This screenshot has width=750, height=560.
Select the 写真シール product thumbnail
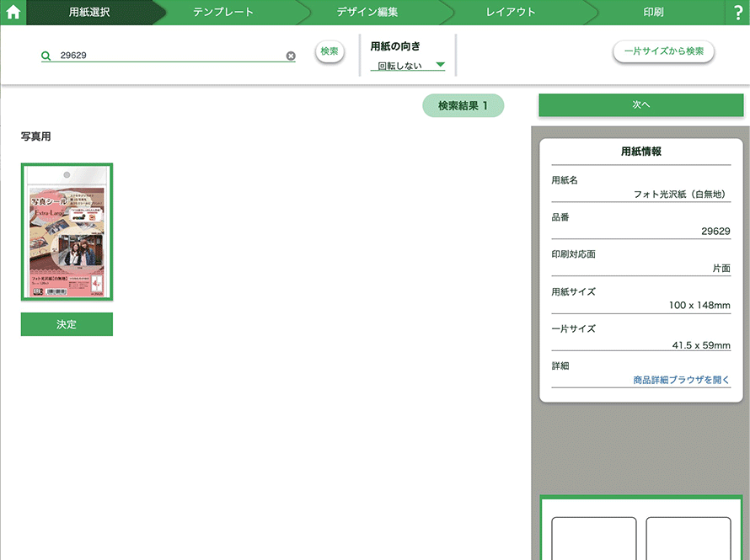[67, 232]
